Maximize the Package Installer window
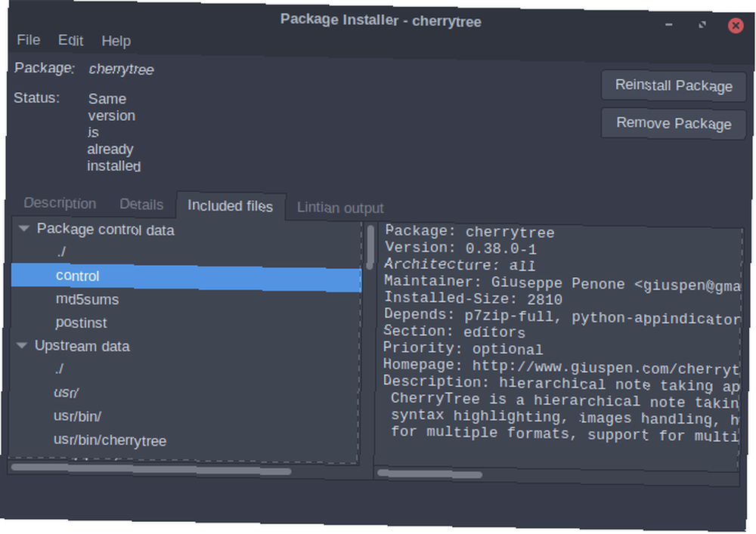This screenshot has height=534, width=756. (702, 25)
